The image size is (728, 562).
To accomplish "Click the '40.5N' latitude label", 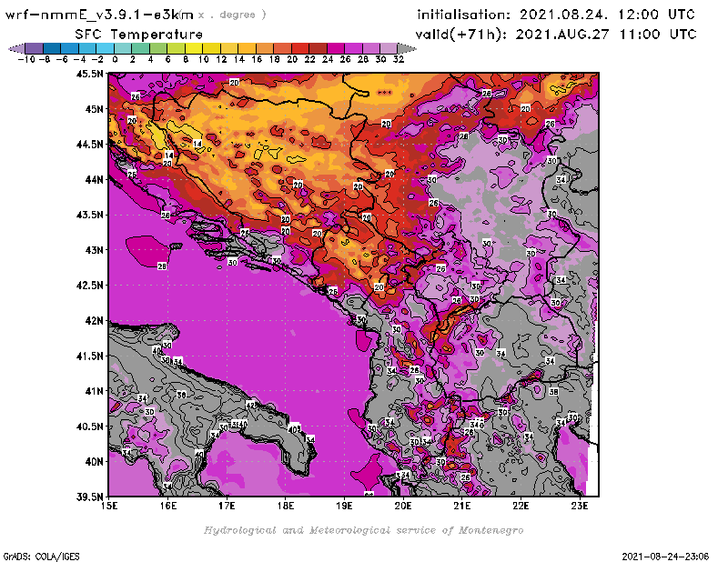I will click(x=89, y=427).
